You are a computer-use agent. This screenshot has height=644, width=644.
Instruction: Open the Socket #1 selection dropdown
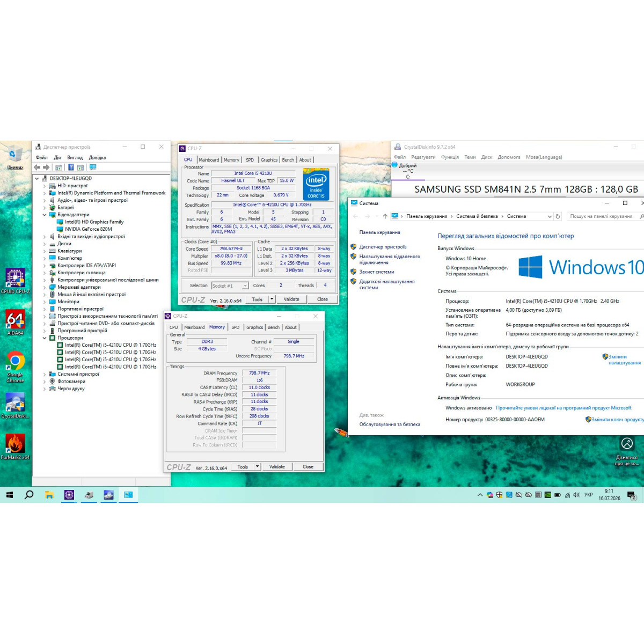230,286
